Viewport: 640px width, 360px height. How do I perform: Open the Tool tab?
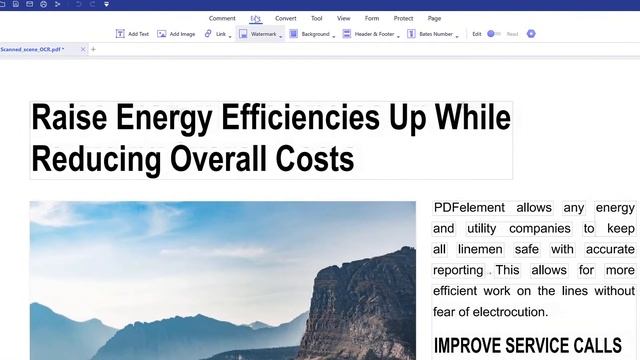pyautogui.click(x=317, y=18)
